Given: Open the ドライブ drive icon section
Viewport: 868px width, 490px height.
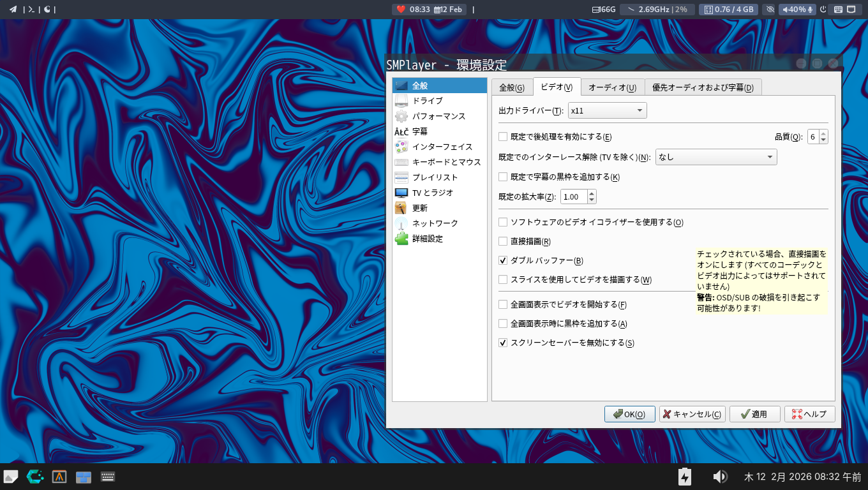Looking at the screenshot, I should click(401, 101).
